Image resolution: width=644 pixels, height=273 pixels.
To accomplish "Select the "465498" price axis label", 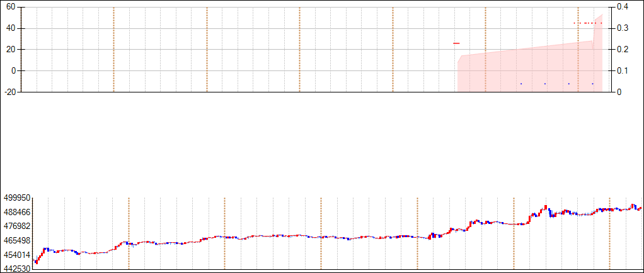I will click(17, 240).
